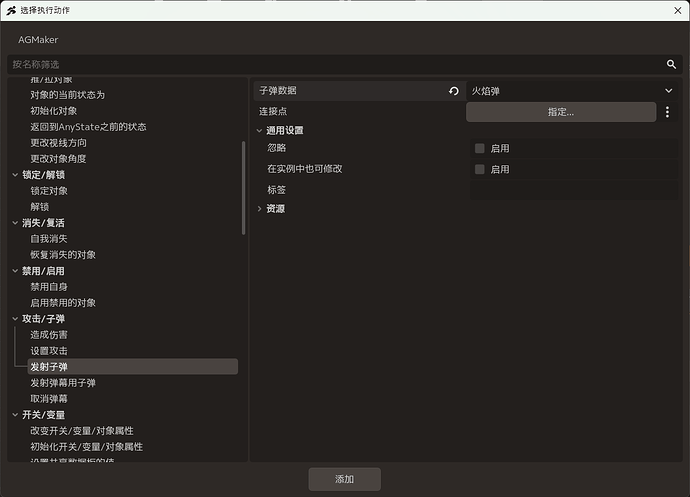This screenshot has height=497, width=690.
Task: Select 启用禁用的对象 action
Action: coord(63,303)
